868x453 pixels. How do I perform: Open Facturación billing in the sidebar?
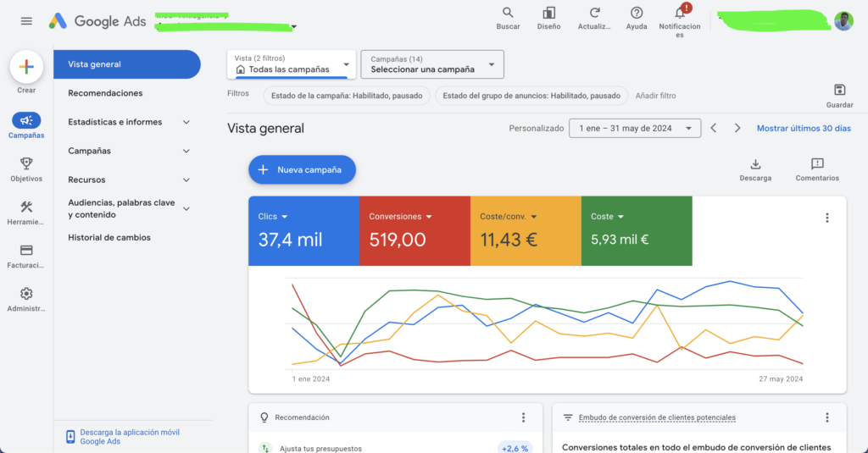coord(26,251)
